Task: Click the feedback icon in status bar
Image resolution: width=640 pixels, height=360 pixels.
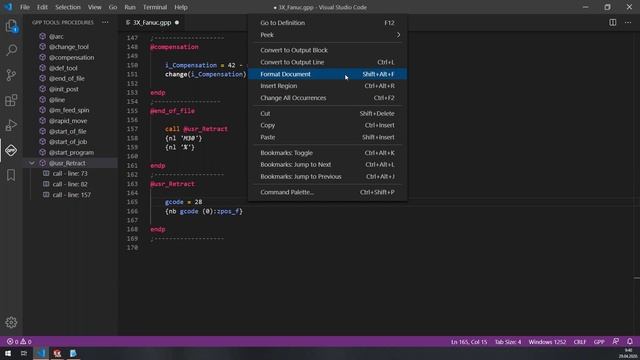Action: 616,342
